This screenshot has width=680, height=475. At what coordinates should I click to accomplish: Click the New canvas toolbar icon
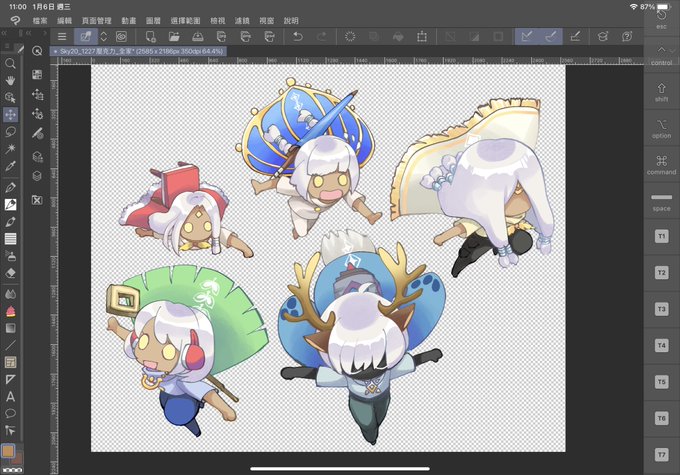pos(150,36)
